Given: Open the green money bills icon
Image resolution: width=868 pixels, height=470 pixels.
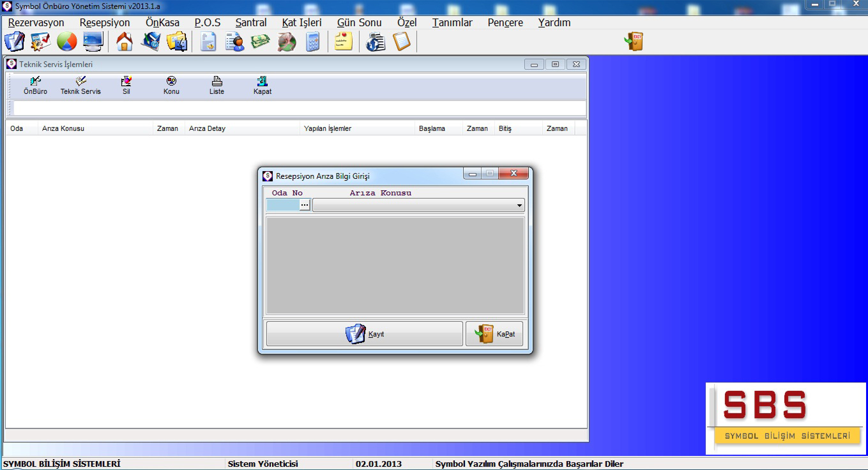Looking at the screenshot, I should (x=259, y=42).
